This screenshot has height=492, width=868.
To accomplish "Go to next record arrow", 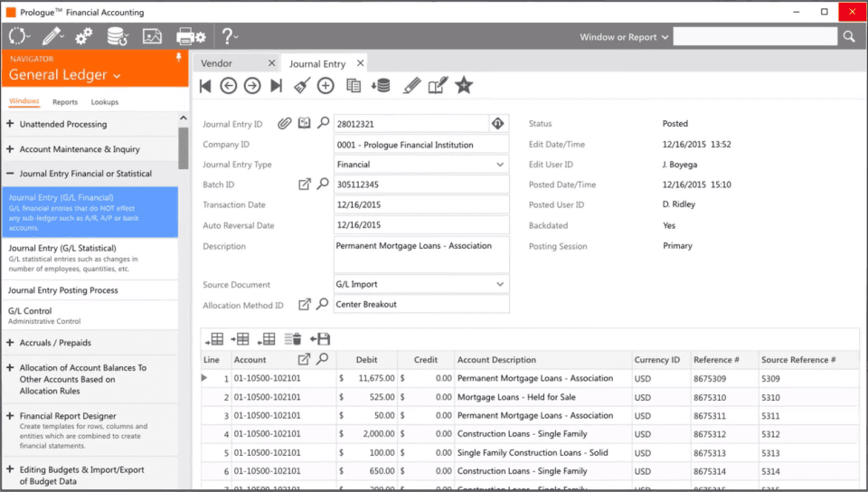I will coord(252,86).
